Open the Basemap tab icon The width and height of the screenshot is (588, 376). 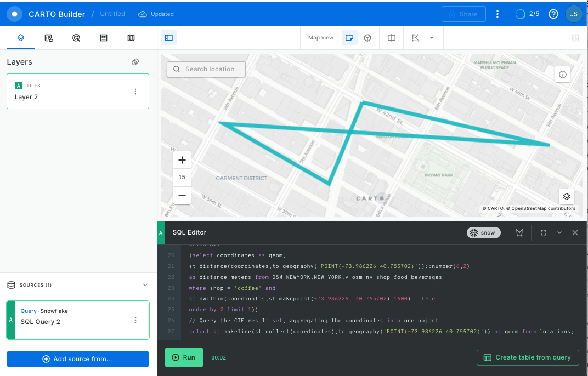point(131,38)
